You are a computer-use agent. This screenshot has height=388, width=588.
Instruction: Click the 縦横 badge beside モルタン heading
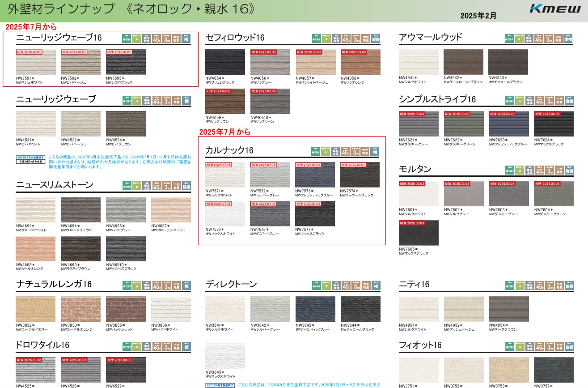(x=569, y=170)
